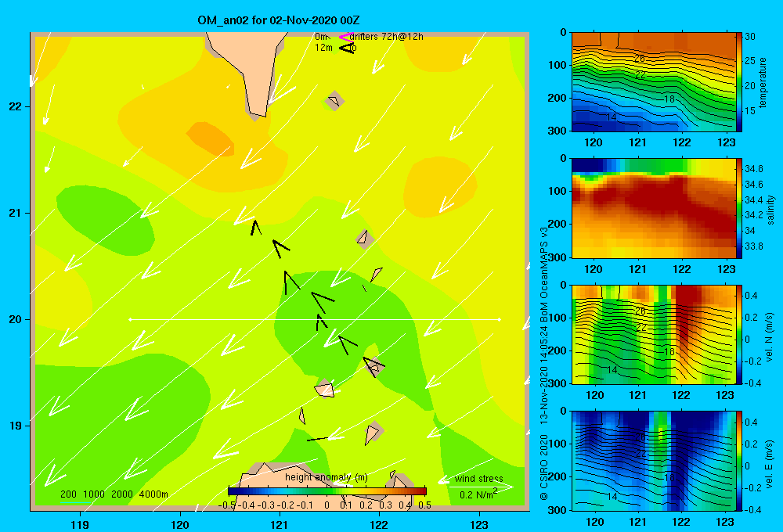Click the '30' temperature scale value
783x532 pixels.
750,37
